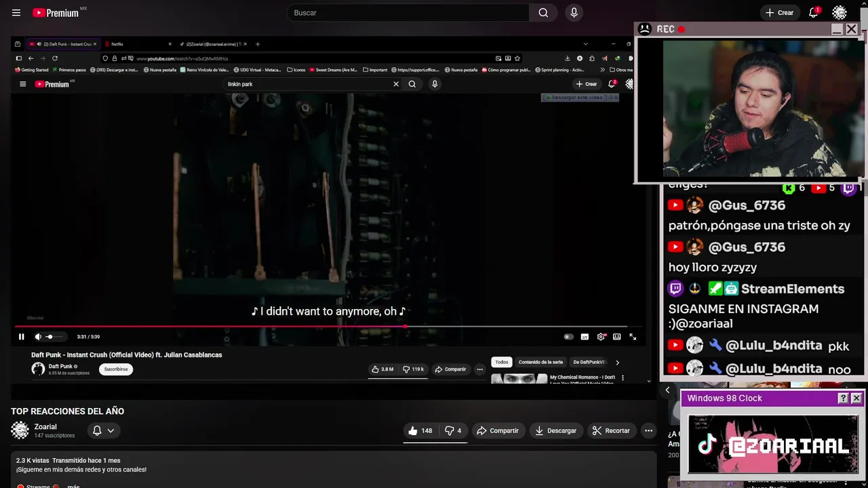Open the outer more actions three dots

(648, 430)
